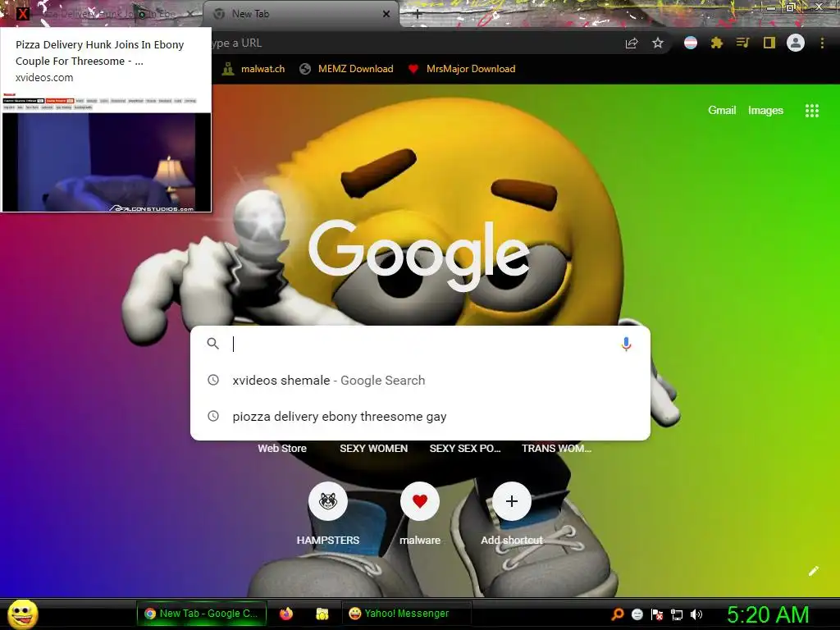The width and height of the screenshot is (840, 630).
Task: Click the Customize Chrome pencil icon
Action: 814,571
